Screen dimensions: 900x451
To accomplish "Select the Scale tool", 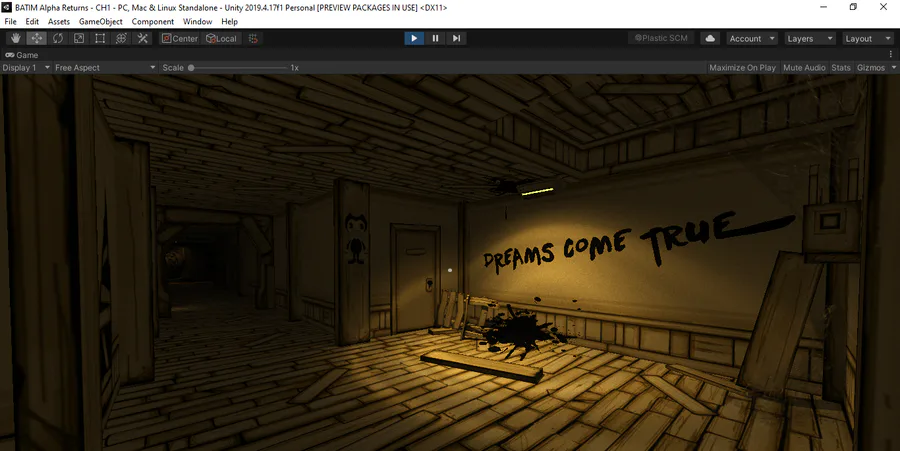I will click(x=79, y=38).
